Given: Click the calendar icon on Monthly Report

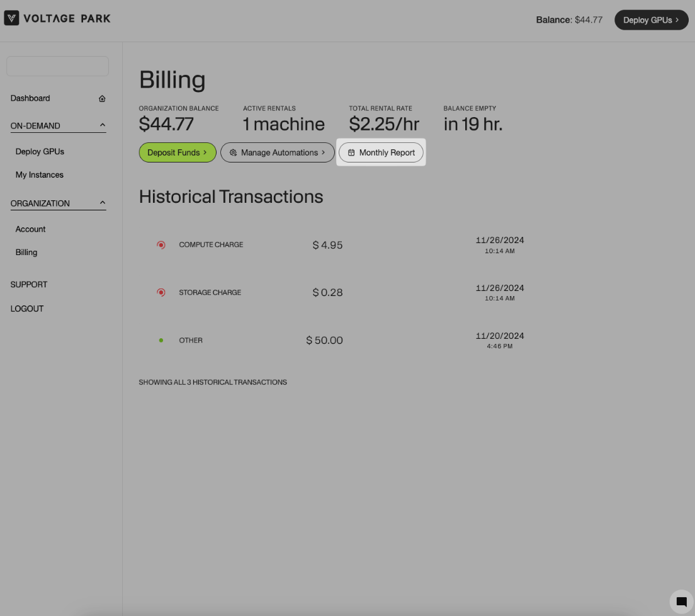Looking at the screenshot, I should coord(351,153).
